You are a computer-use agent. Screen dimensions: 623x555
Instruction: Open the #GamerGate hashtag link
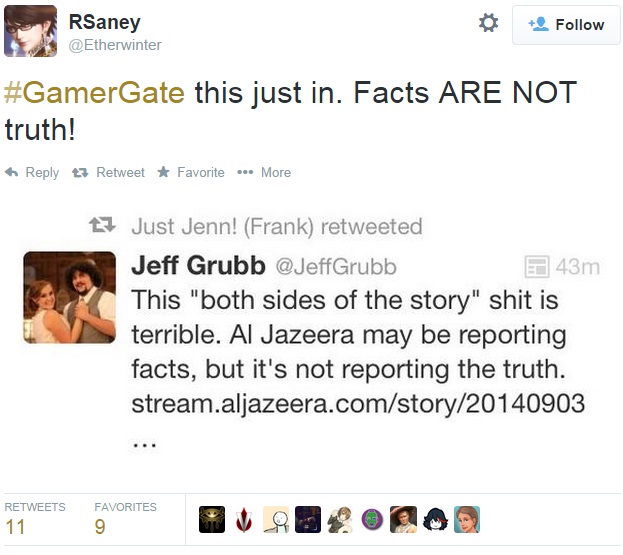tap(95, 93)
